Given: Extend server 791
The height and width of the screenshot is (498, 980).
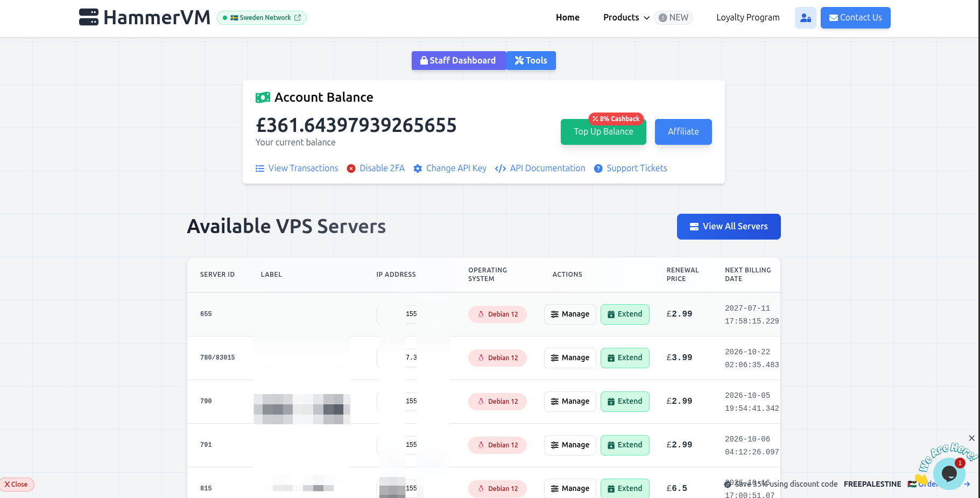Looking at the screenshot, I should pyautogui.click(x=625, y=445).
